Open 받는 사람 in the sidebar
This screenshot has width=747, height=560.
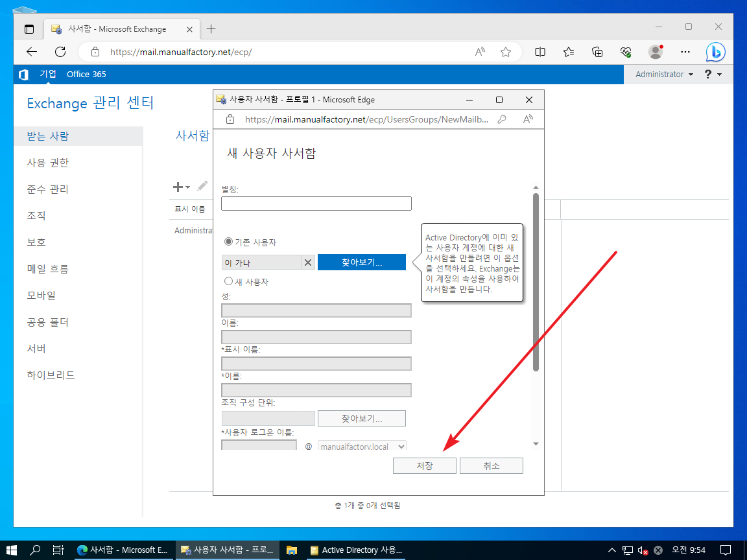click(78, 136)
